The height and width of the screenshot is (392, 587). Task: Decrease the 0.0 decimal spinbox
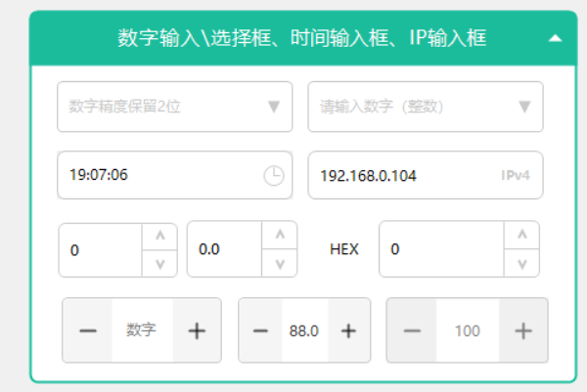pos(280,263)
